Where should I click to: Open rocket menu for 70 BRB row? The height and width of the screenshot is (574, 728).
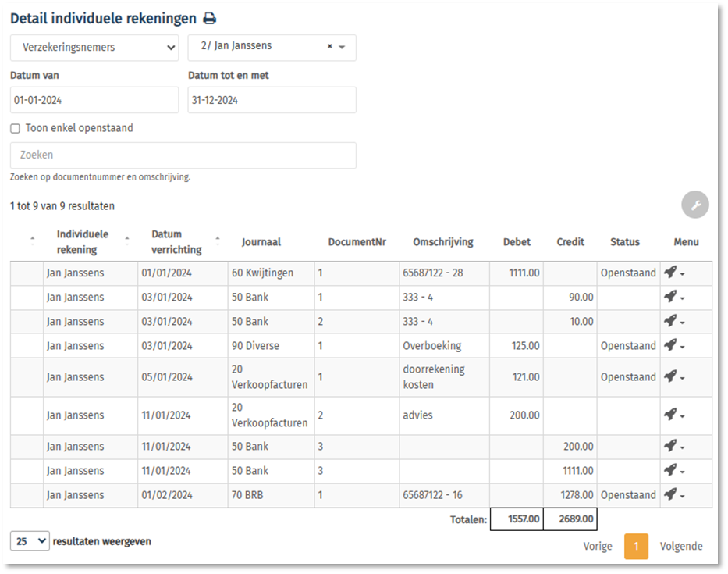coord(673,495)
